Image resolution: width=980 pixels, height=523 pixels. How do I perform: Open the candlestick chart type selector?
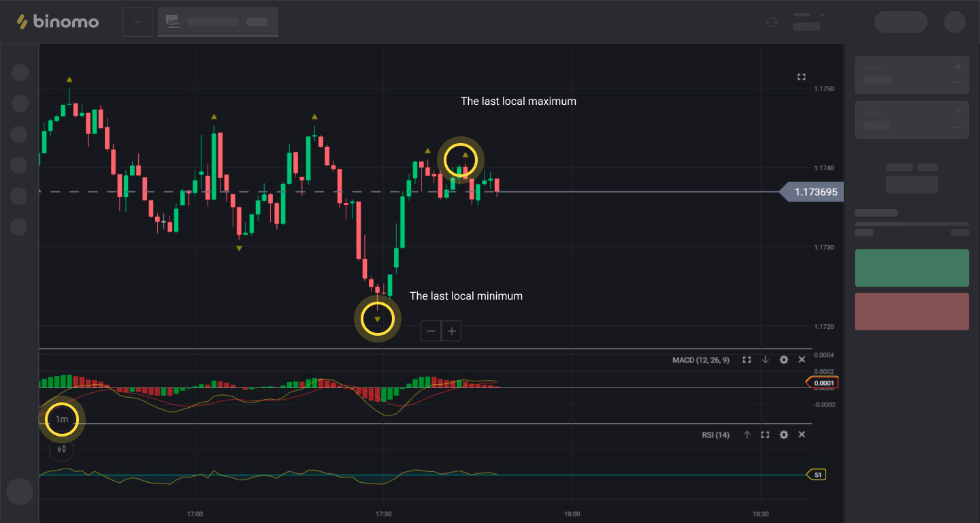(x=61, y=449)
